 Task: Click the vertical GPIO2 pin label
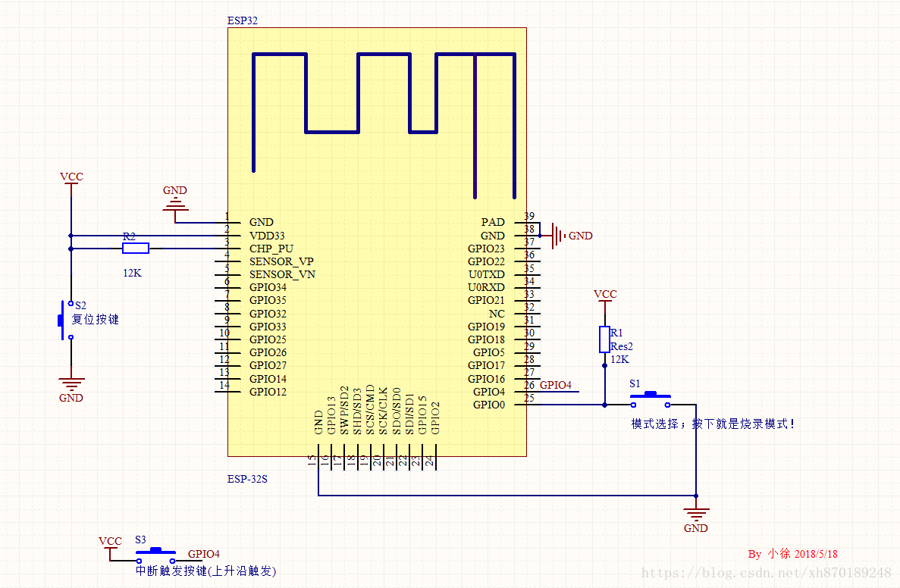[436, 418]
